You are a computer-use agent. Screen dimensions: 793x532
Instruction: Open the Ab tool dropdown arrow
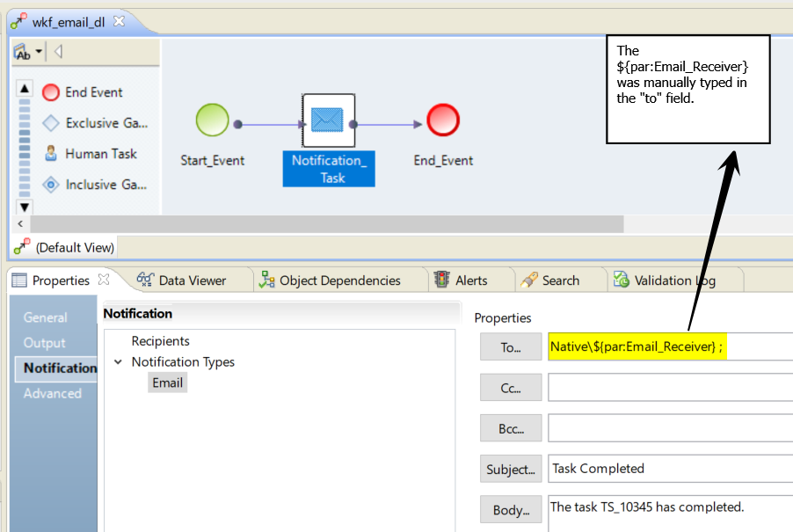tap(39, 52)
